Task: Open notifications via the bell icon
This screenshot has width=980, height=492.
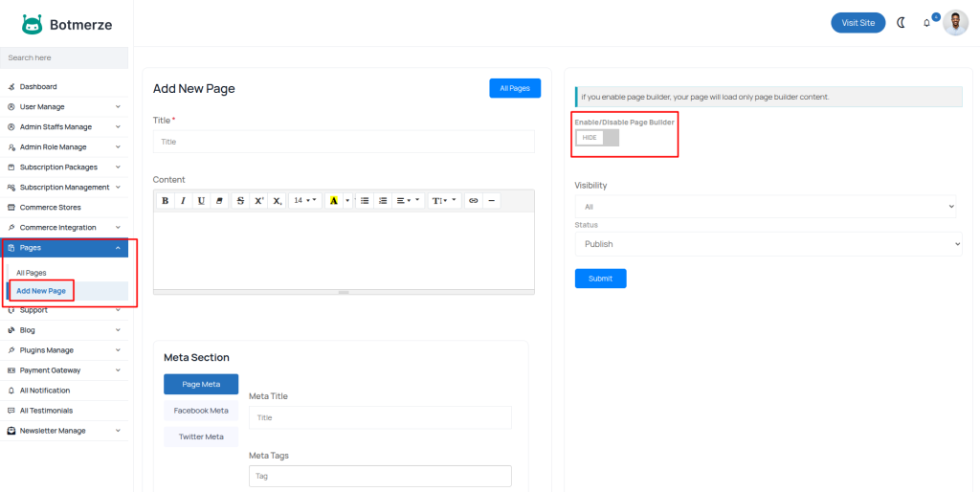Action: point(926,23)
